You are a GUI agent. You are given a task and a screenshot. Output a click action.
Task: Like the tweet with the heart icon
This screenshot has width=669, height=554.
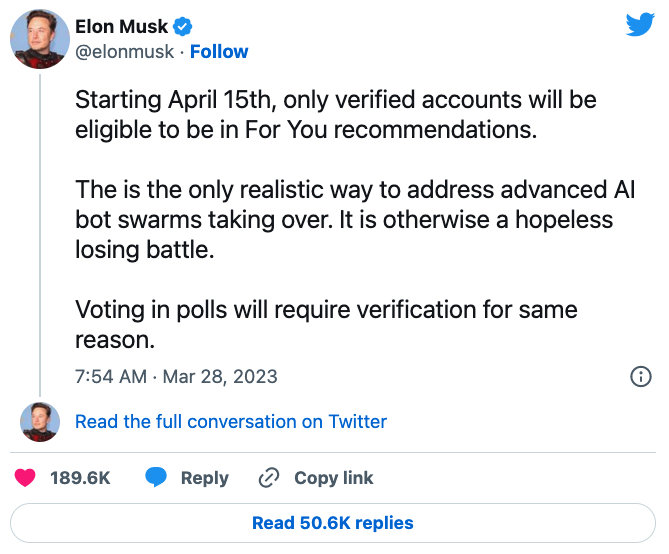25,477
